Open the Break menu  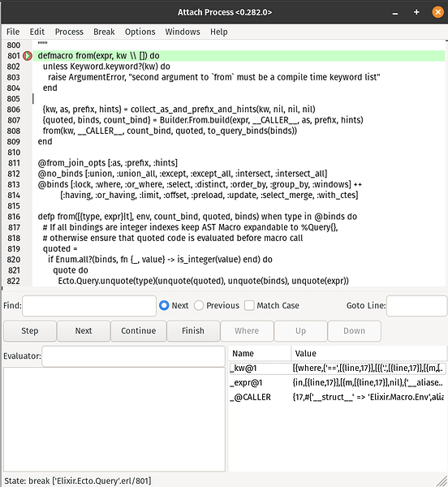click(104, 32)
